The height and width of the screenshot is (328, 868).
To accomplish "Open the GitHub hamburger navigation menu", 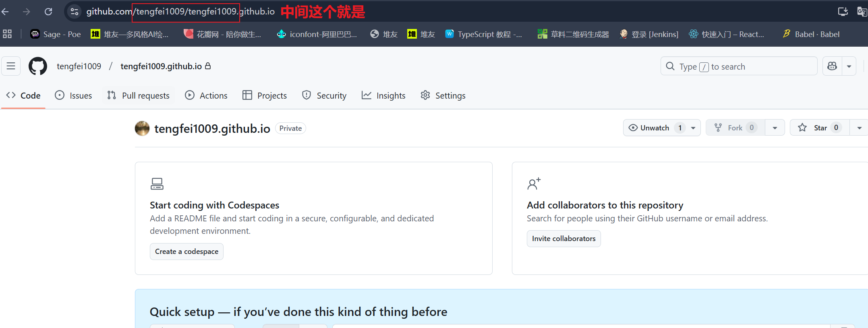I will [11, 66].
